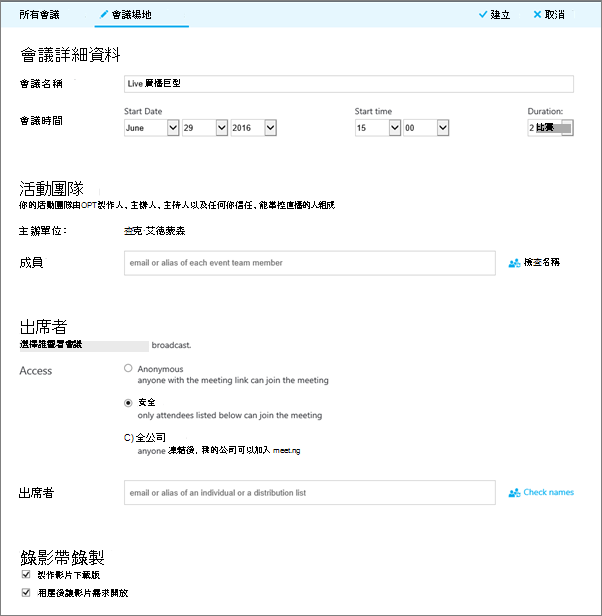Image resolution: width=602 pixels, height=616 pixels.
Task: Toggle the 製作影片下載版 checkbox
Action: coord(26,574)
